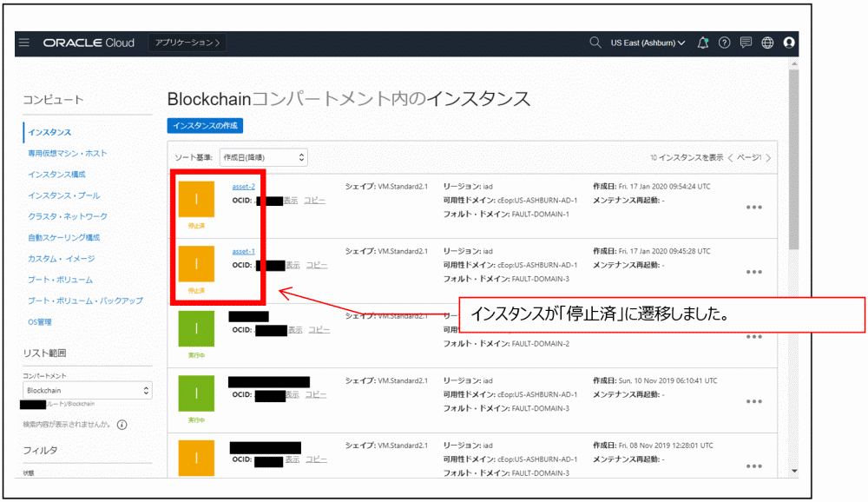Click the フィルタ heading

coord(40,451)
